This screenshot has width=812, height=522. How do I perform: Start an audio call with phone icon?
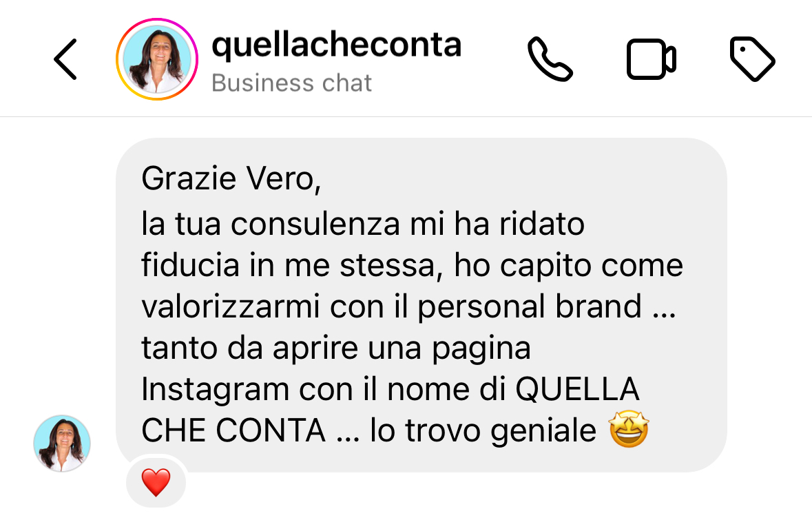coord(550,59)
